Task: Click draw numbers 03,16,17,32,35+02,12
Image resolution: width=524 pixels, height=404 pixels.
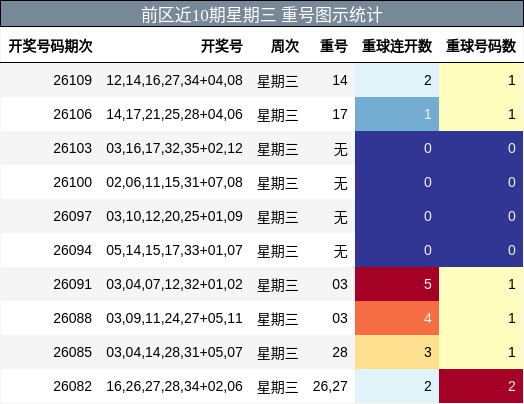Action: click(174, 148)
